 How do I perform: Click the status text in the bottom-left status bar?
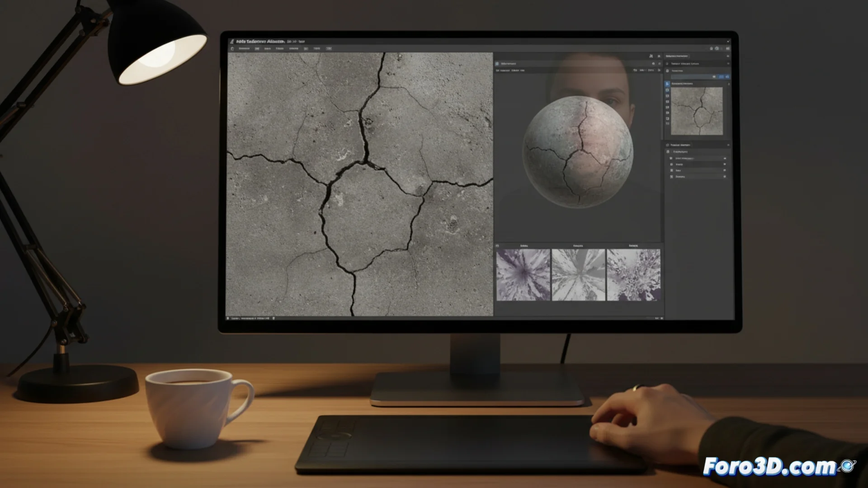click(250, 318)
